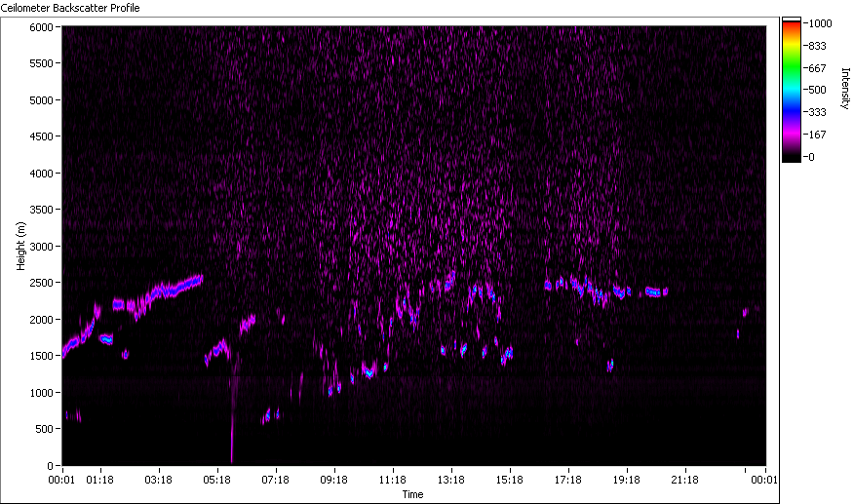Viewport: 854px width, 504px height.
Task: Click the 01:18 time label
Action: tap(99, 480)
